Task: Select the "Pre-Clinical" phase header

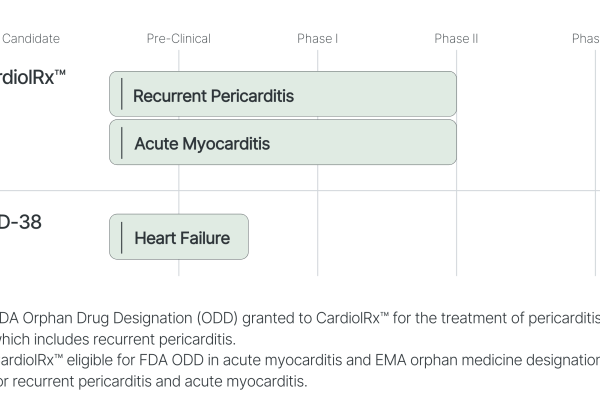Action: (179, 39)
